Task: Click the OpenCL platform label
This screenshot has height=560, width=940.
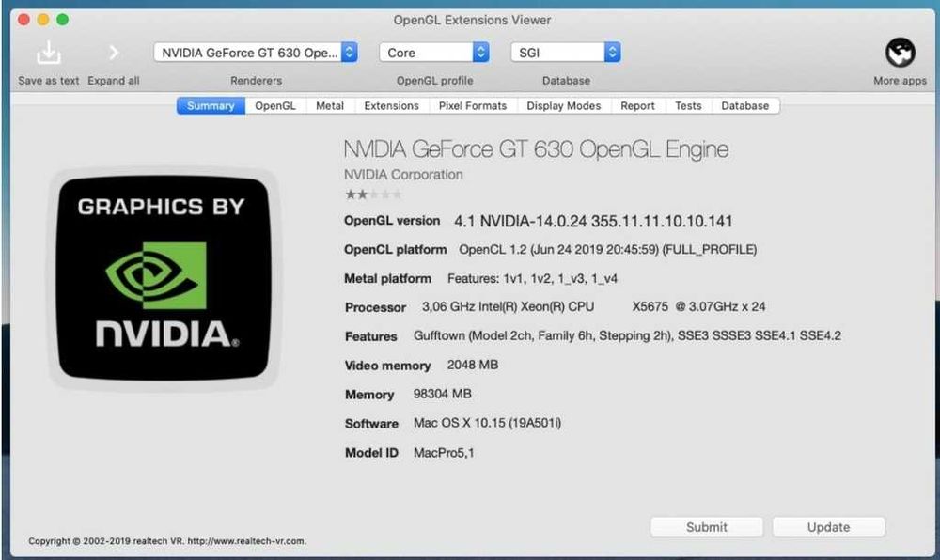Action: (x=395, y=250)
